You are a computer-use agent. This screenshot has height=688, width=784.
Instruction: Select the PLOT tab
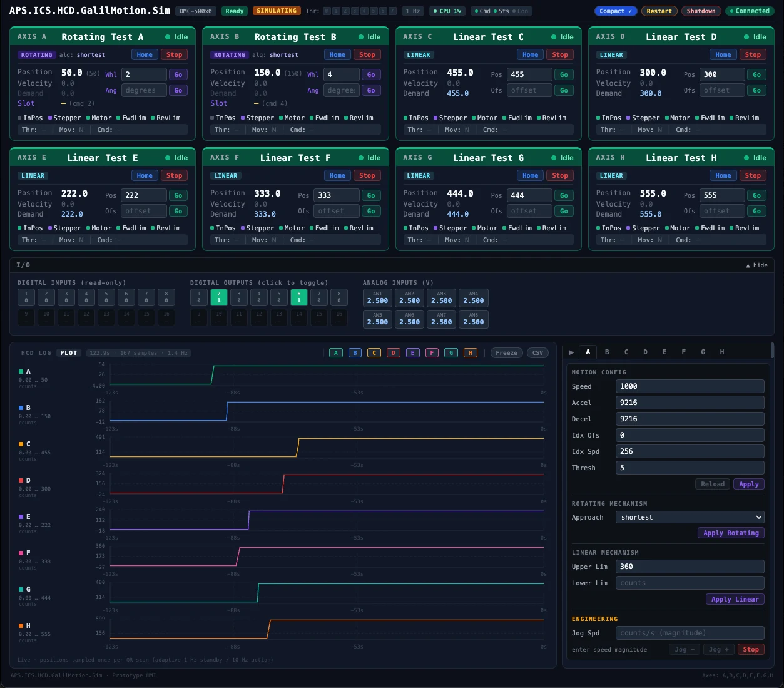coord(69,353)
